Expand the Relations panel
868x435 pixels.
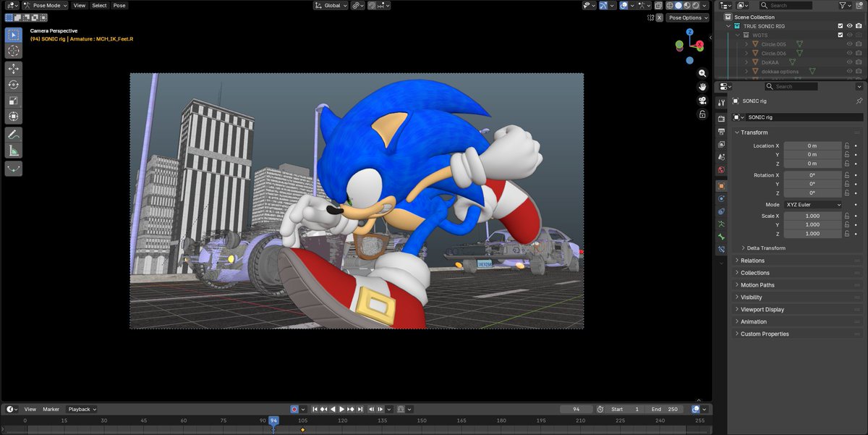click(752, 261)
